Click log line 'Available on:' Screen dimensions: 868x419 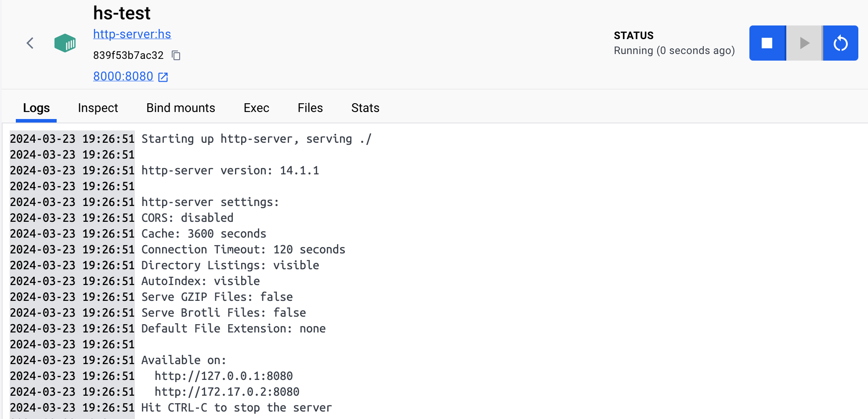[184, 361]
